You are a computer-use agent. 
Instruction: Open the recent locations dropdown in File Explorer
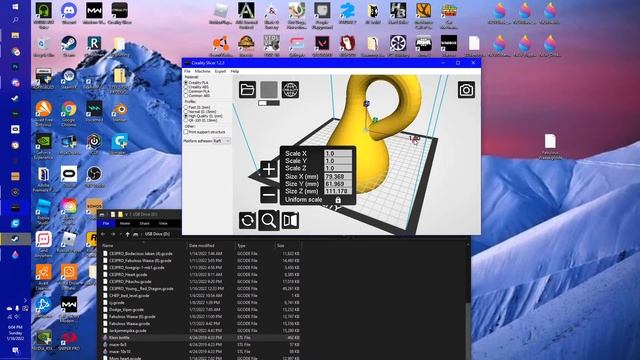(121, 234)
